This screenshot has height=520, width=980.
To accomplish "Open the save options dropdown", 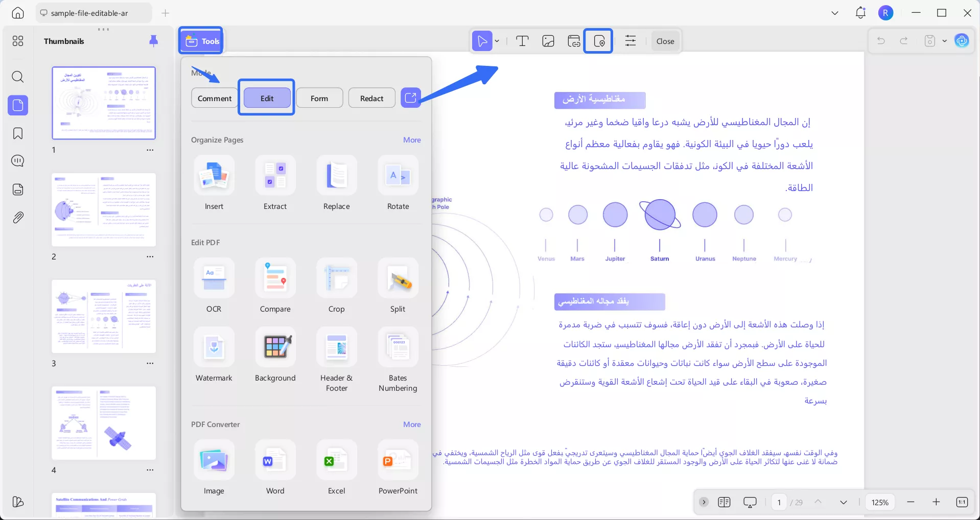I will 943,41.
